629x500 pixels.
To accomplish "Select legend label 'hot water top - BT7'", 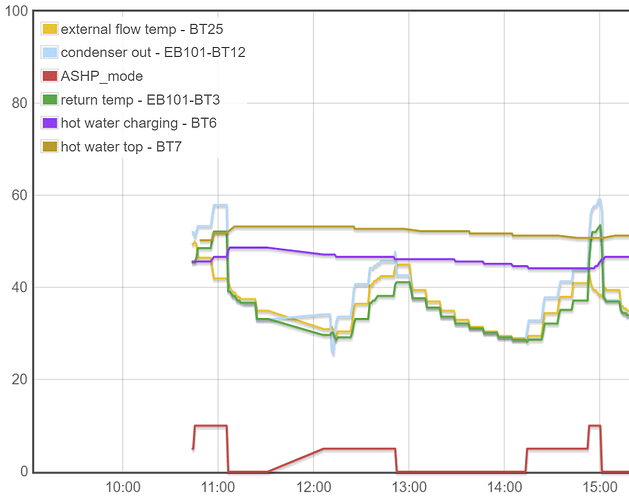I will (122, 147).
